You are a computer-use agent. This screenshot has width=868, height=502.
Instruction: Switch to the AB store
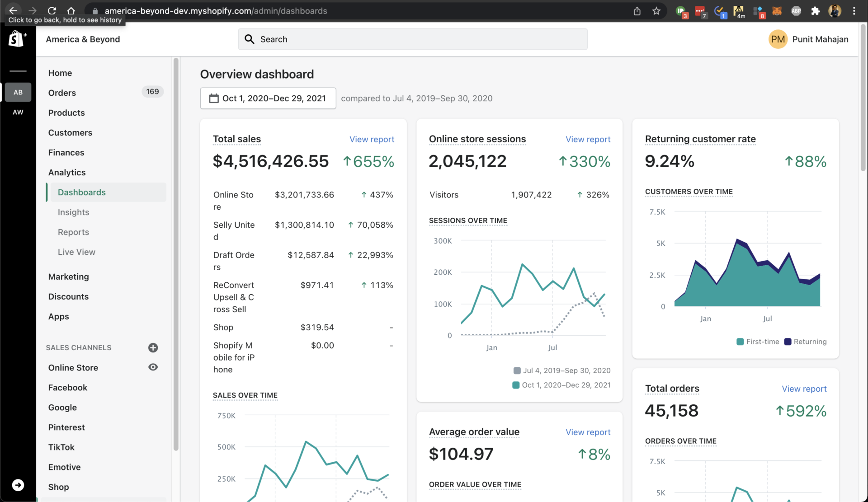click(x=18, y=92)
